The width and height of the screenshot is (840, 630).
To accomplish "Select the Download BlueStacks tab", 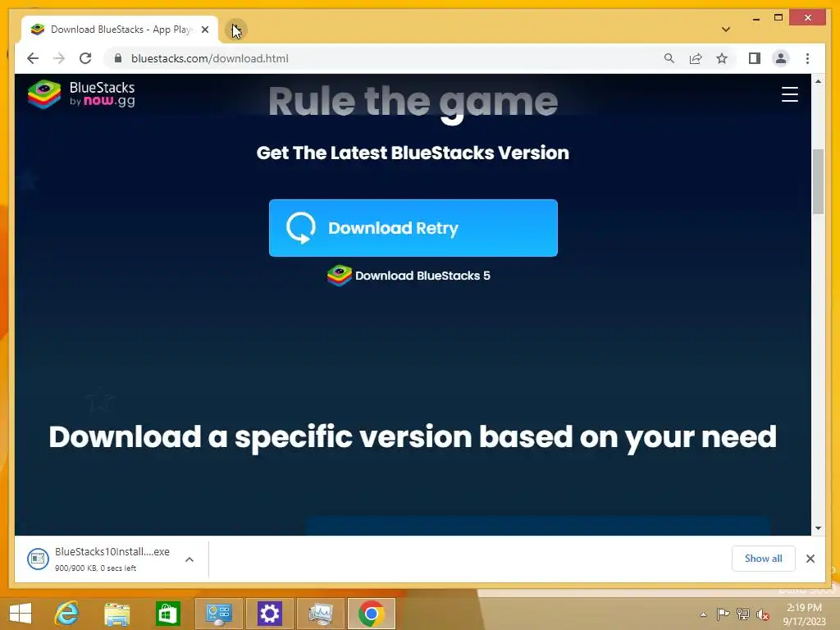I will click(120, 30).
